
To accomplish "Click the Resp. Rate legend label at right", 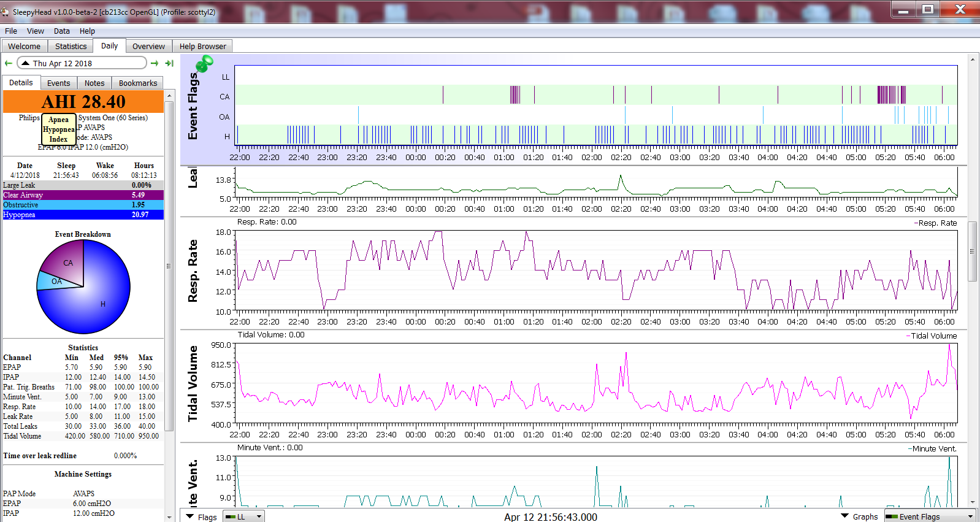I will [936, 223].
